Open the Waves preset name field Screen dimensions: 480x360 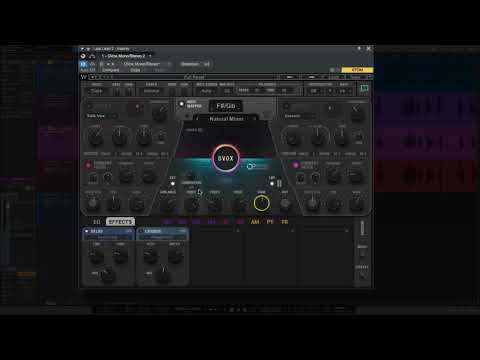pyautogui.click(x=195, y=77)
